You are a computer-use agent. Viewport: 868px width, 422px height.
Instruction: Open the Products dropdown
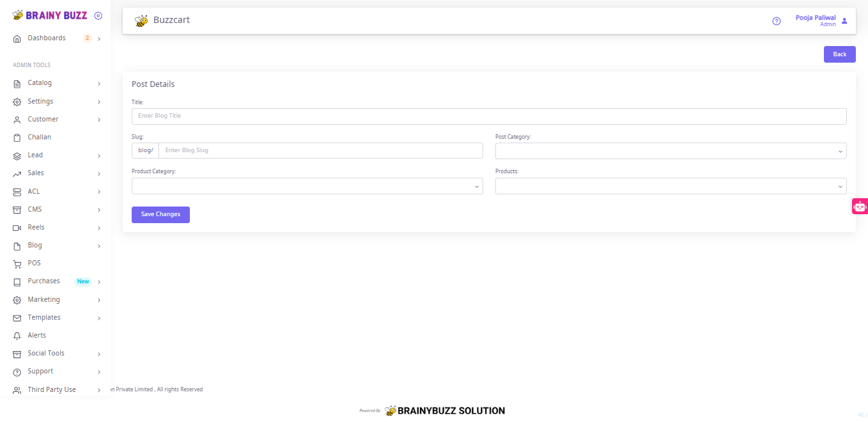pyautogui.click(x=670, y=186)
